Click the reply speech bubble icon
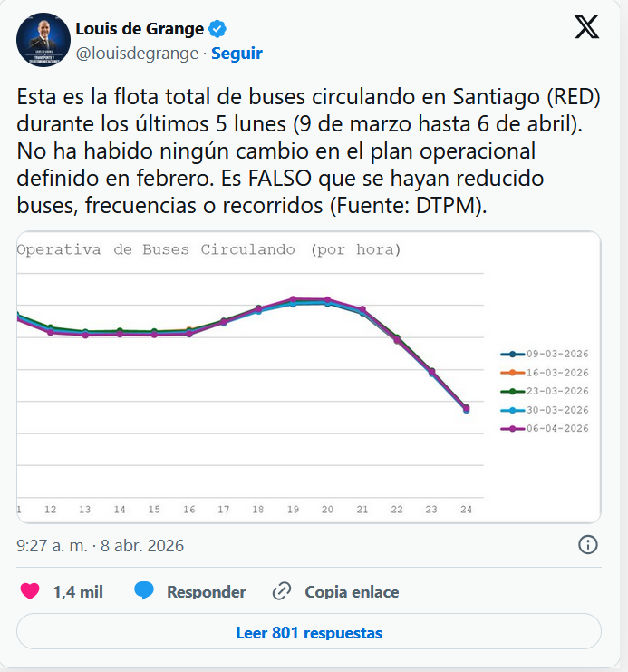The height and width of the screenshot is (672, 628). point(144,591)
